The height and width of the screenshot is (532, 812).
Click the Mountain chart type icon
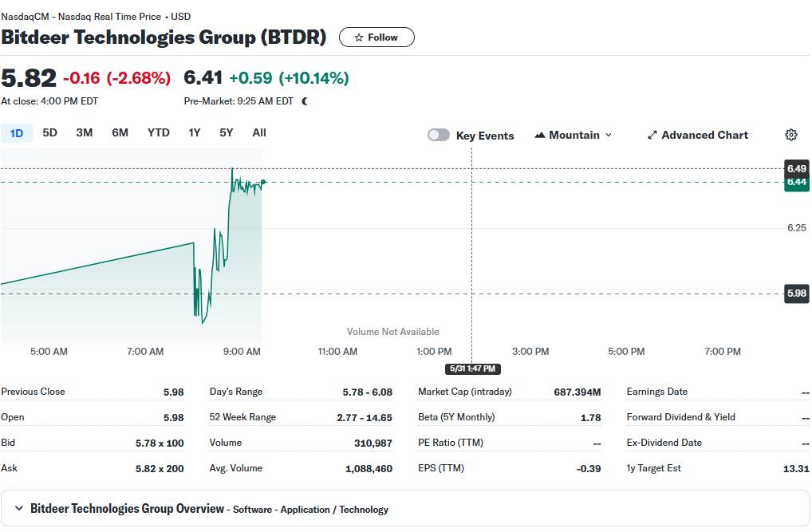pos(540,136)
